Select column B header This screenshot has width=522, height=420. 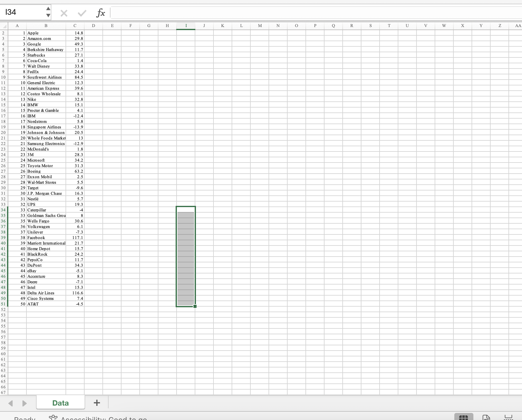click(46, 26)
